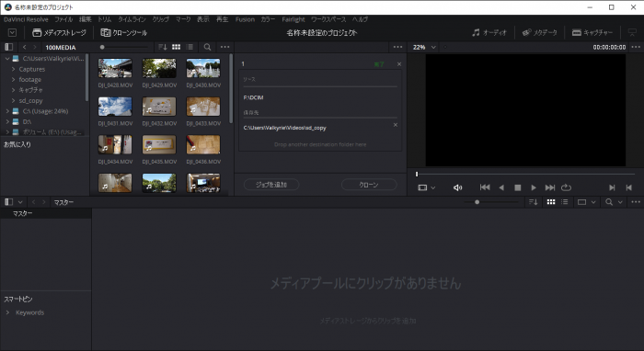The width and height of the screenshot is (644, 351).
Task: Toggle media pool bin list sidebar
Action: tap(8, 202)
